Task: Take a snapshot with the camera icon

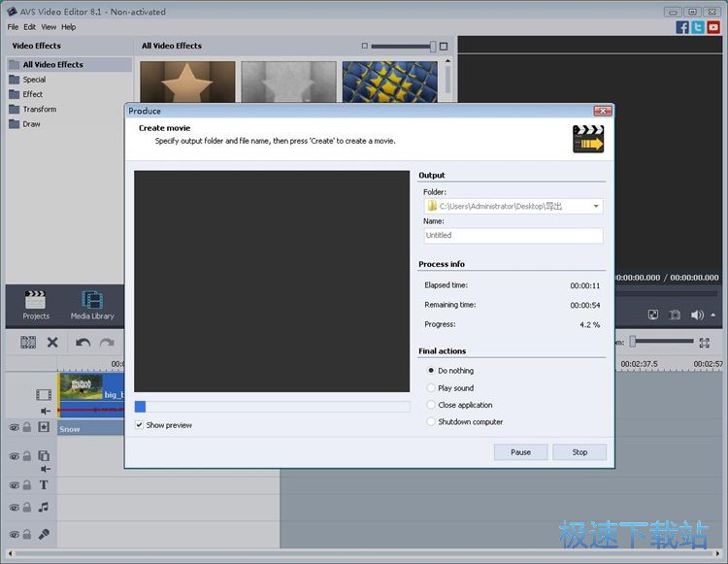Action: pyautogui.click(x=675, y=315)
